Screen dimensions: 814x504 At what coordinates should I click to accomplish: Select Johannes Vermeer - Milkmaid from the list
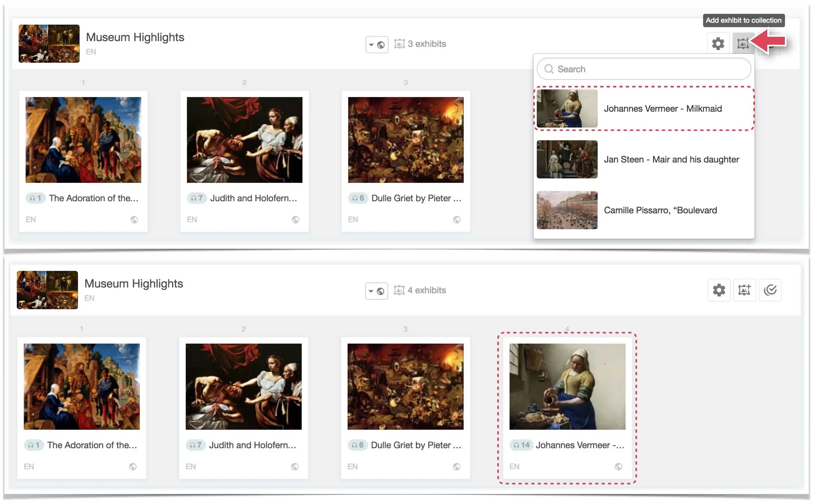[644, 109]
